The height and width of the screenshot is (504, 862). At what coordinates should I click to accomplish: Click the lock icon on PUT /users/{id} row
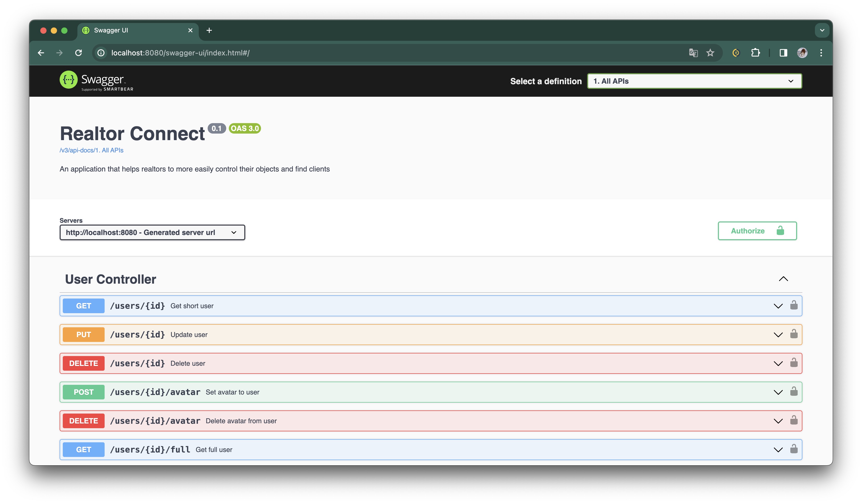(793, 334)
